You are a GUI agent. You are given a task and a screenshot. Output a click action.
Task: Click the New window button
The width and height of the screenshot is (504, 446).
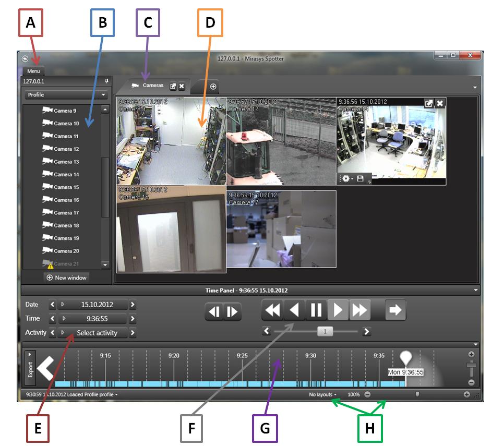[67, 278]
